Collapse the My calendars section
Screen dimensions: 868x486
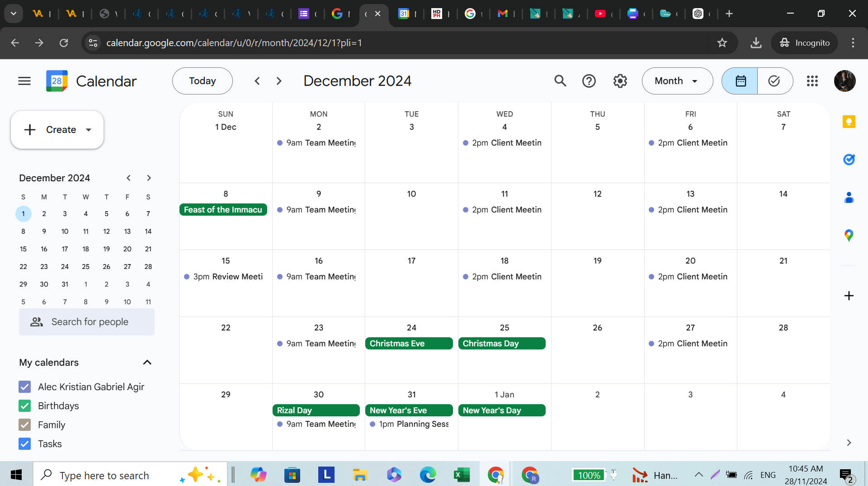tap(147, 363)
